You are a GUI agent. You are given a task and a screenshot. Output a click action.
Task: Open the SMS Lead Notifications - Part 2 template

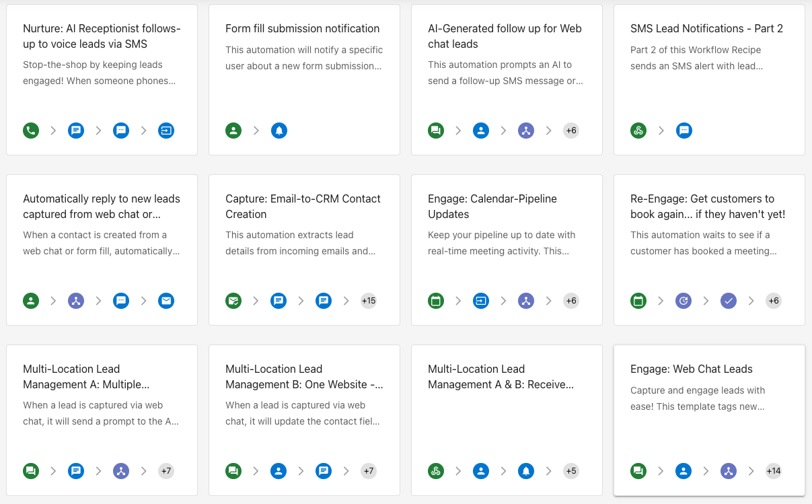[x=706, y=29]
